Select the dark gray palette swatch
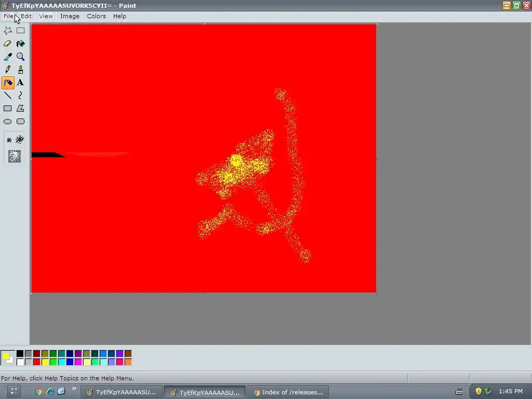This screenshot has width=532, height=399. coord(28,354)
